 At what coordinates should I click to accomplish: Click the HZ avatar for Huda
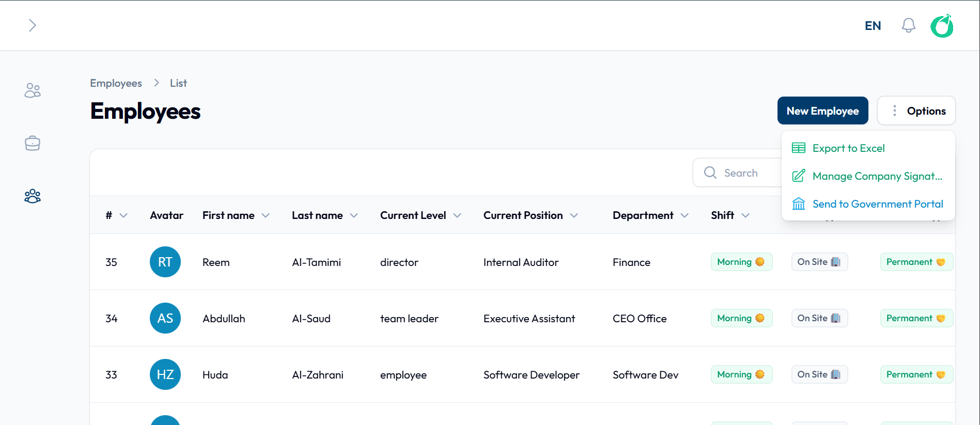[x=165, y=374]
